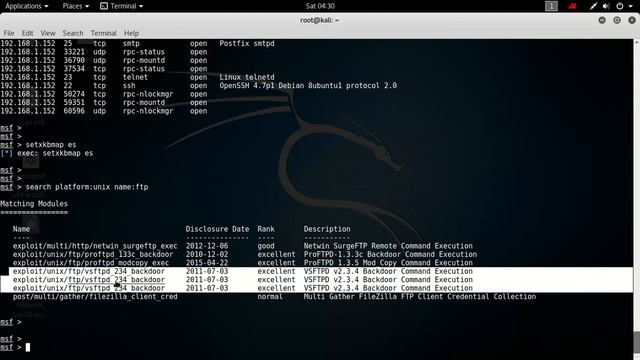Image resolution: width=640 pixels, height=360 pixels.
Task: Click the volume speaker icon
Action: click(606, 6)
